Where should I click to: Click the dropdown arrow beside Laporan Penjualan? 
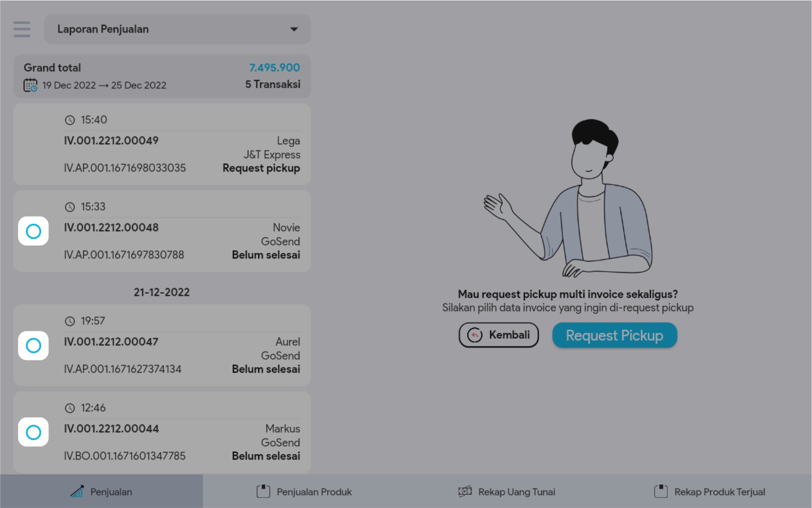click(x=294, y=29)
